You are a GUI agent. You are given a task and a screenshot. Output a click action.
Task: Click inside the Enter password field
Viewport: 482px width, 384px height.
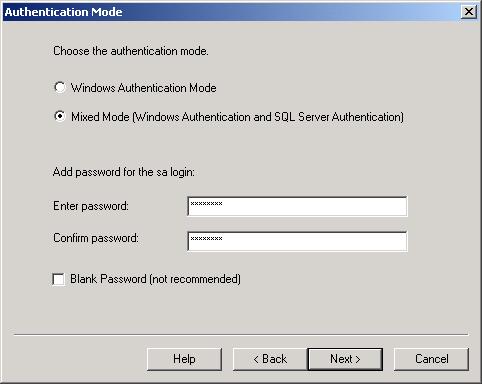[x=297, y=206]
